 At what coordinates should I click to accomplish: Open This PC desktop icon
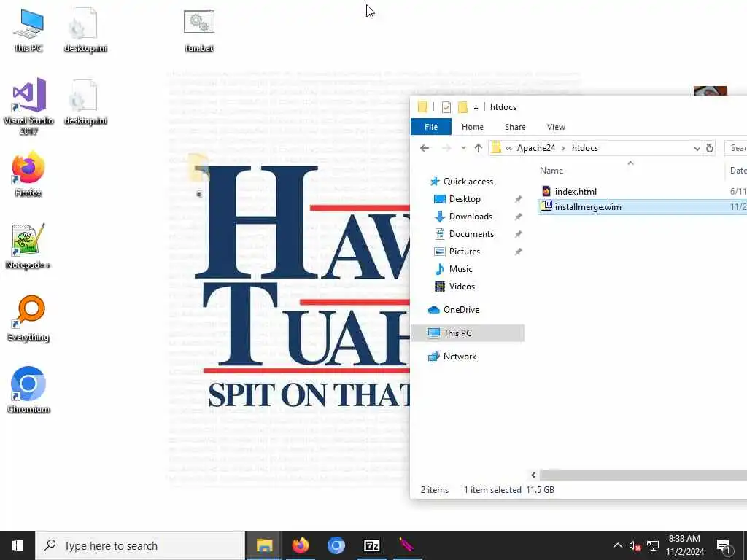[28, 29]
